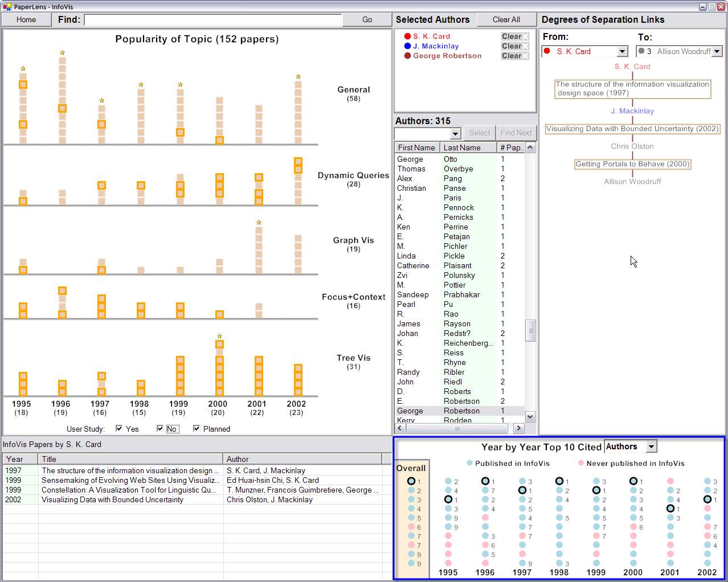This screenshot has width=728, height=582.
Task: Uncheck the No user study checkbox
Action: 160,429
